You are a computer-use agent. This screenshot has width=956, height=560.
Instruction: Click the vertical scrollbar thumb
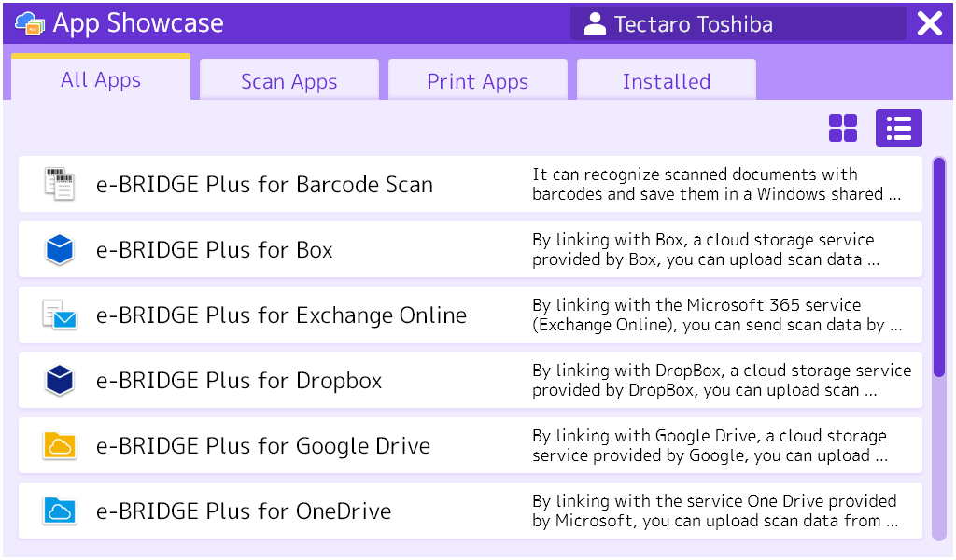tap(939, 266)
